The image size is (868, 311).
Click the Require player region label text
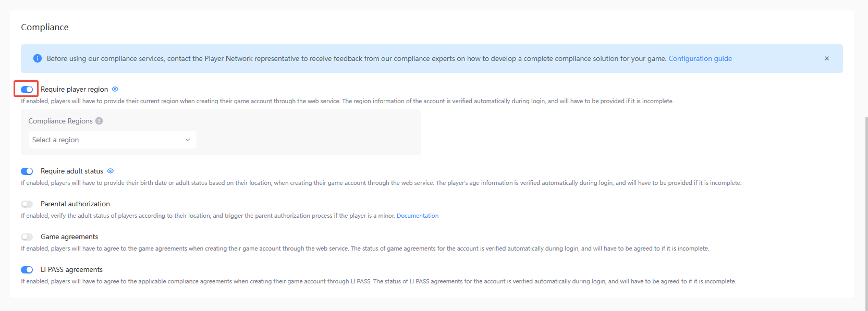coord(75,89)
